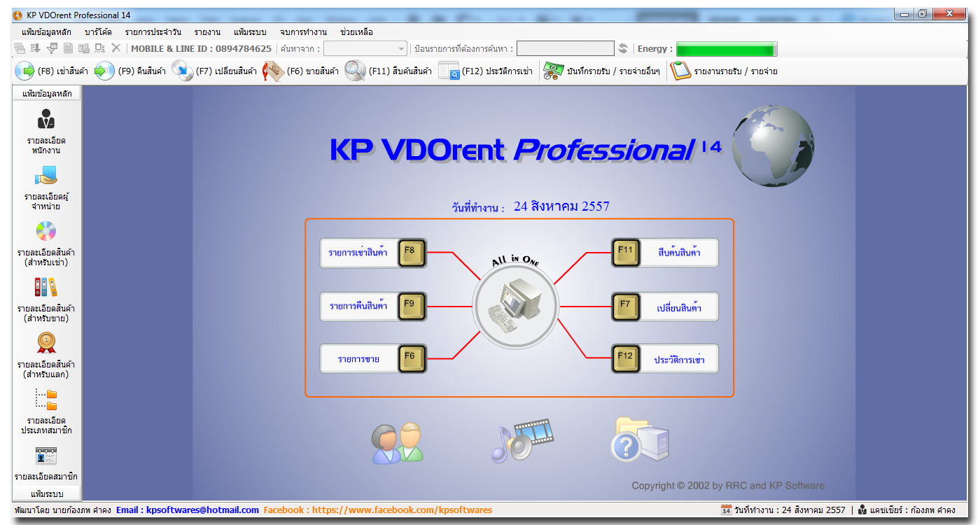
Task: Open the รายงาน menu
Action: [207, 32]
